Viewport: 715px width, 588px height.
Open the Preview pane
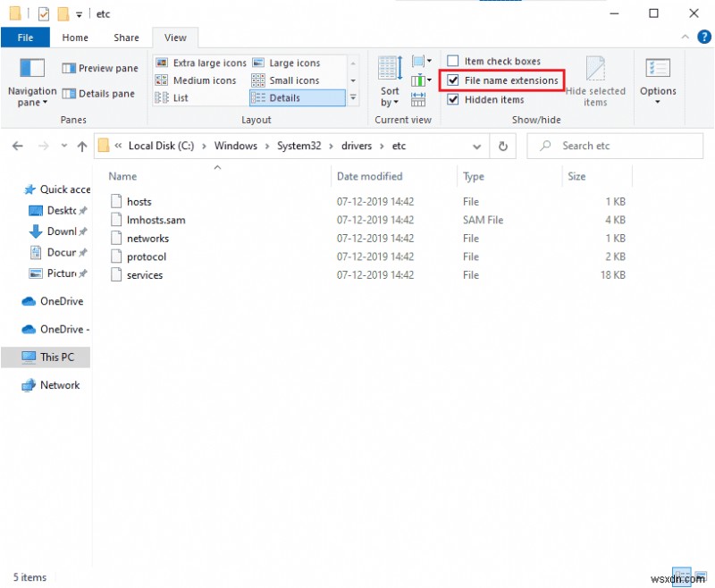98,68
